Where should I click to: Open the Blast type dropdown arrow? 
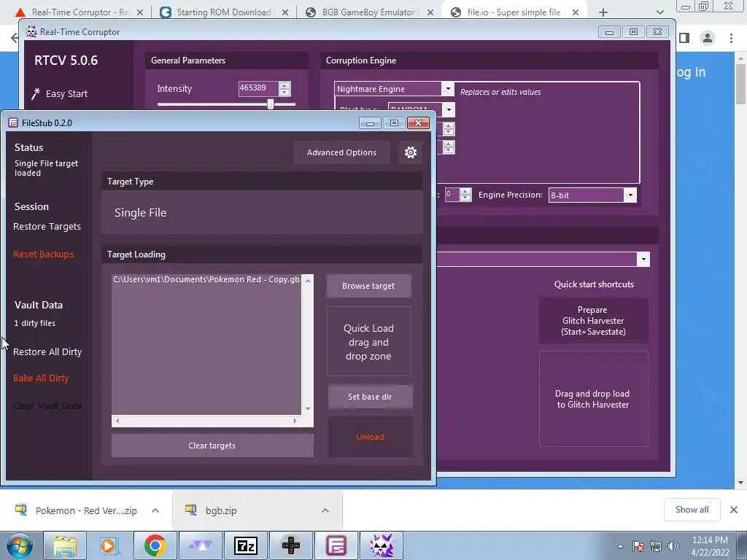coord(449,110)
